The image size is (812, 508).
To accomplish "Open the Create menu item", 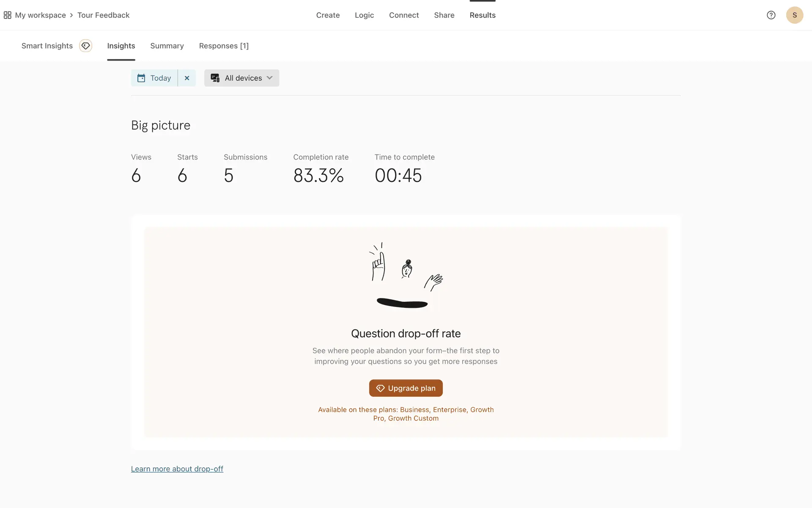I will point(328,15).
